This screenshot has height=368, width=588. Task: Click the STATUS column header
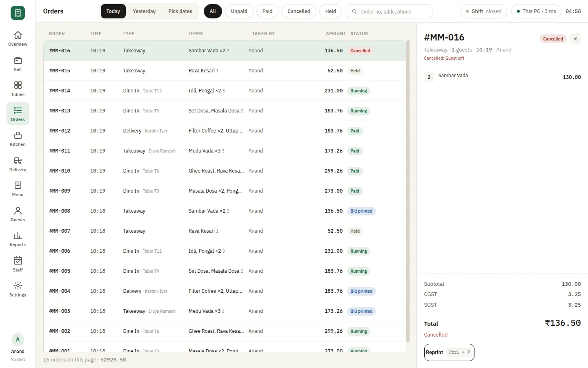click(x=359, y=34)
